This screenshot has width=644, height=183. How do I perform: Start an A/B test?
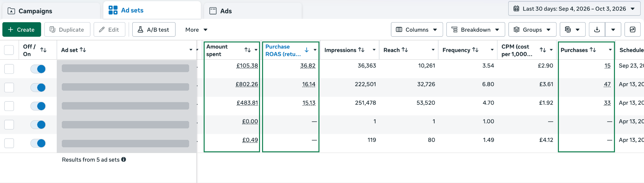[x=154, y=30]
